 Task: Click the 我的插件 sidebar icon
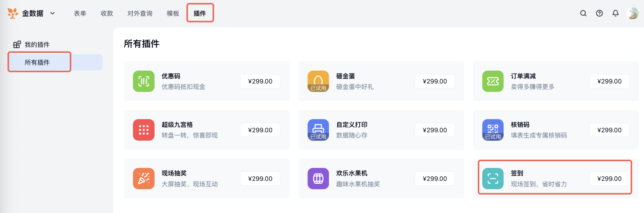(x=17, y=44)
